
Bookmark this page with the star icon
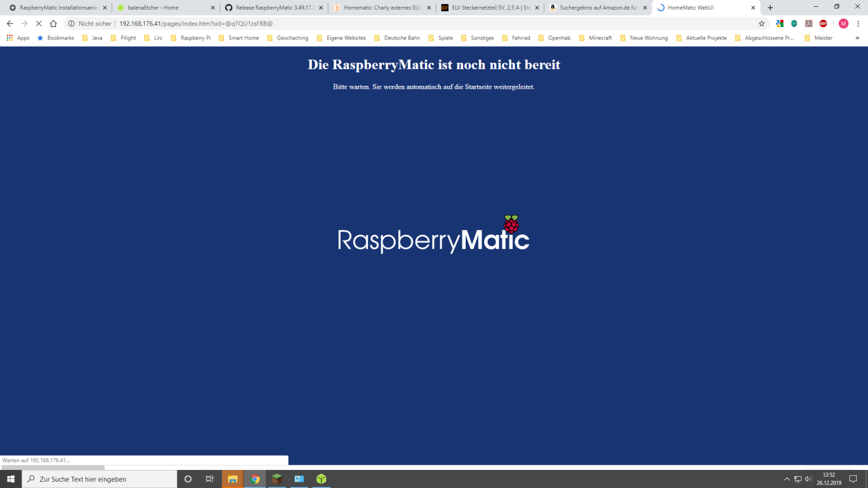point(762,24)
